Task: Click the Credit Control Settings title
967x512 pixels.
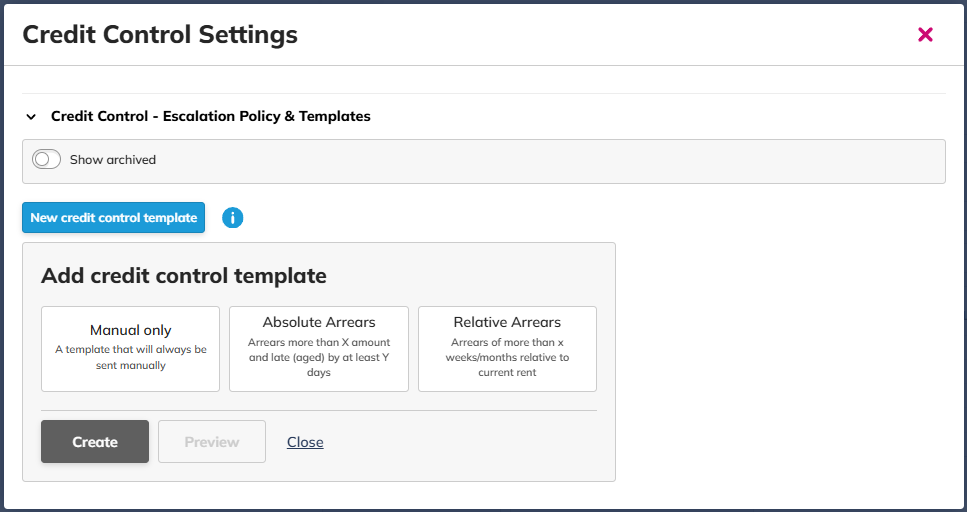Action: [160, 35]
